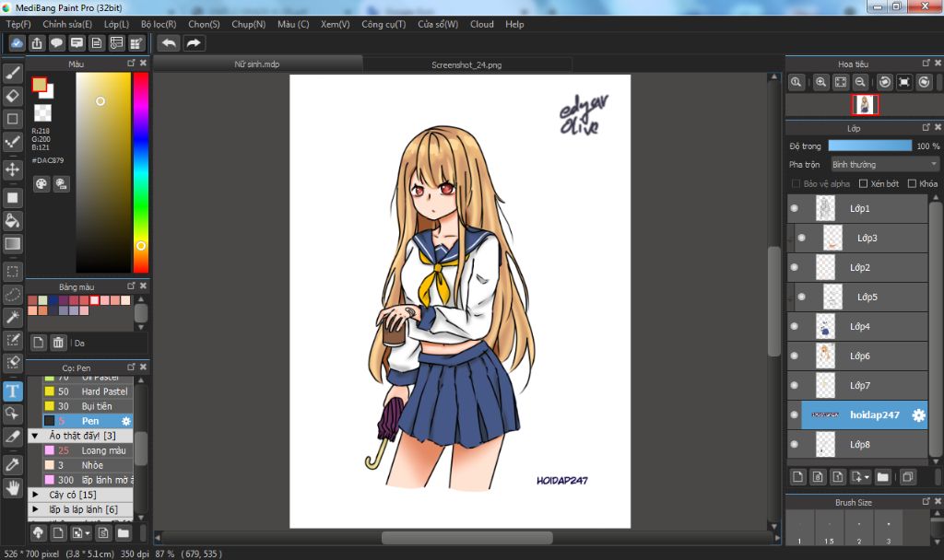Select the Brush tool in left toolbar

coord(13,74)
